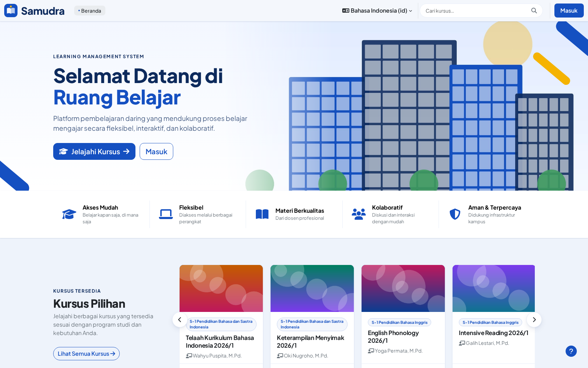Show next courses with right carousel arrow

coord(534,320)
